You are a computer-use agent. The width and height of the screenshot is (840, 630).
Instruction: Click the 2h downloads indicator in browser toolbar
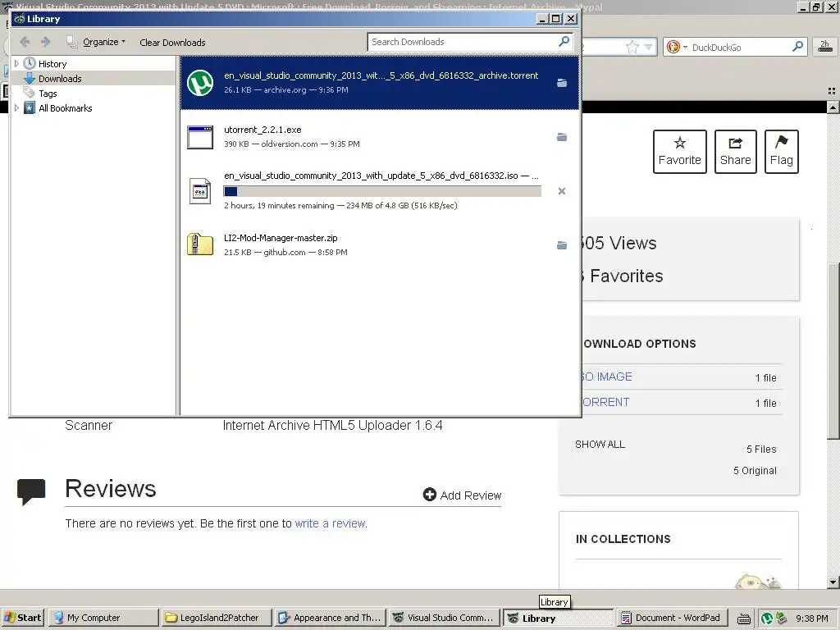(825, 47)
